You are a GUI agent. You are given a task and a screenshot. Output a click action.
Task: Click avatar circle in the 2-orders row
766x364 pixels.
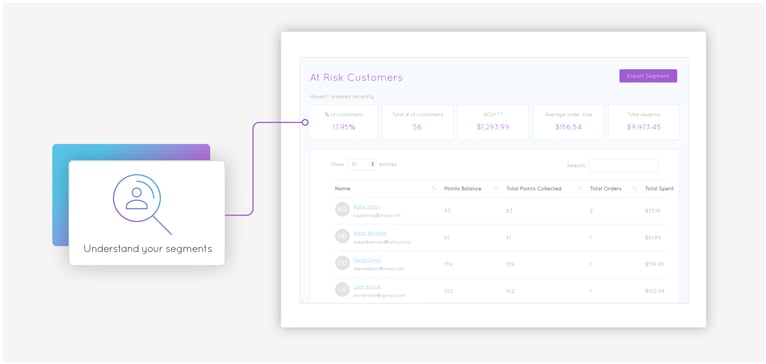(x=342, y=209)
